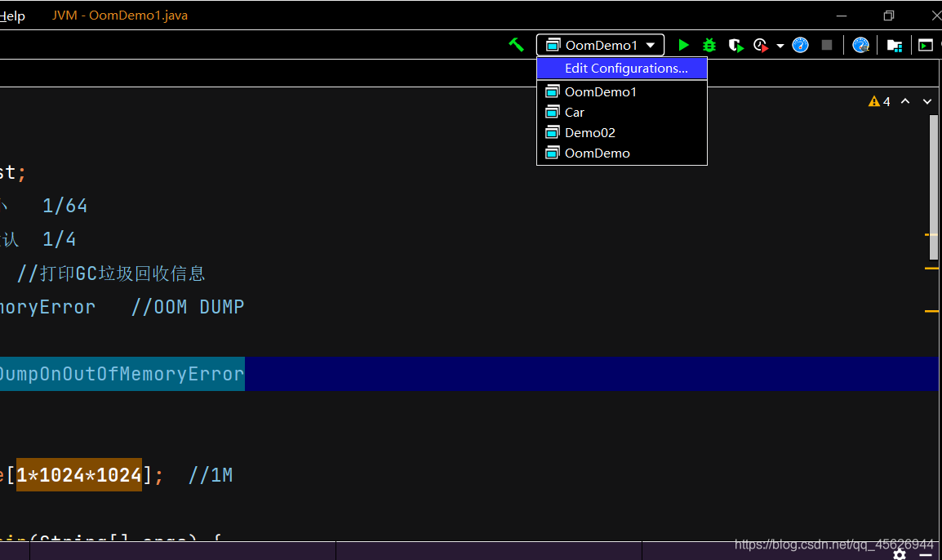Click the //打印GC垃圾回收信息 comment line
The height and width of the screenshot is (560, 942).
pyautogui.click(x=111, y=273)
